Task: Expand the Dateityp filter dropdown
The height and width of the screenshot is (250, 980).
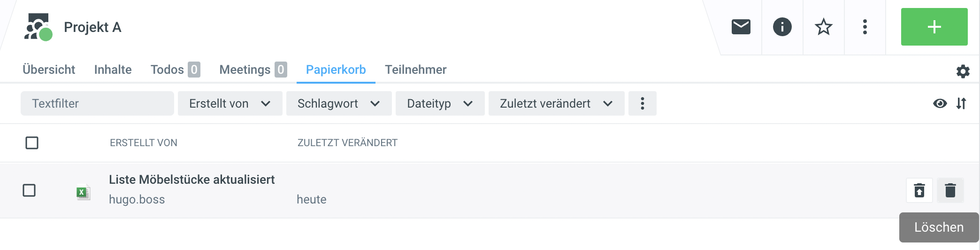Action: (x=439, y=103)
